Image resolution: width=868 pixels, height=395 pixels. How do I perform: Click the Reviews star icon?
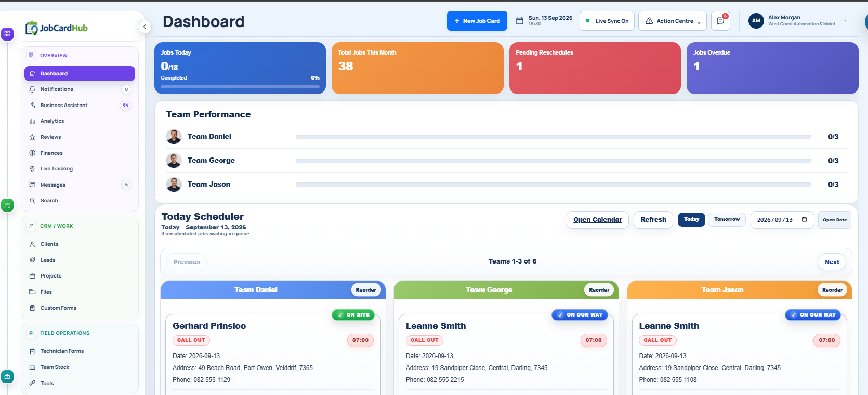pyautogui.click(x=32, y=137)
